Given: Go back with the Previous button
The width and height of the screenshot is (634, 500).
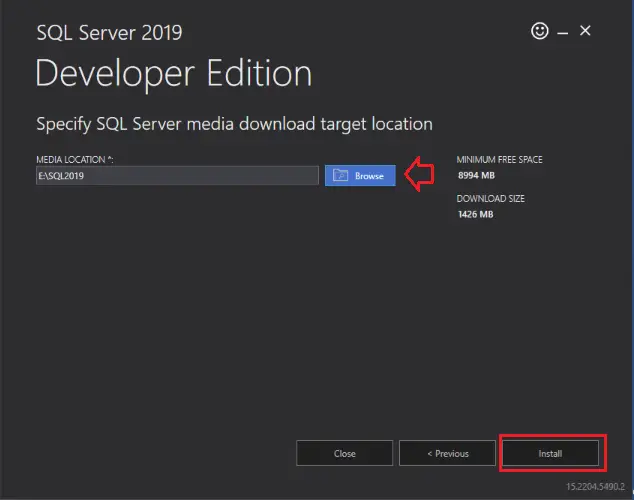Looking at the screenshot, I should [x=447, y=454].
